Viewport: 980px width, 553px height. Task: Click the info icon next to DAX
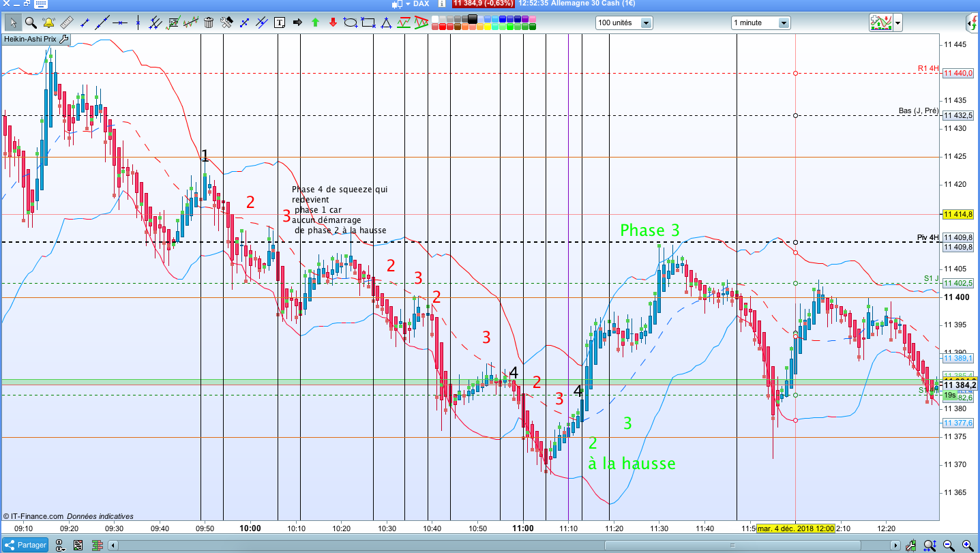coord(441,4)
